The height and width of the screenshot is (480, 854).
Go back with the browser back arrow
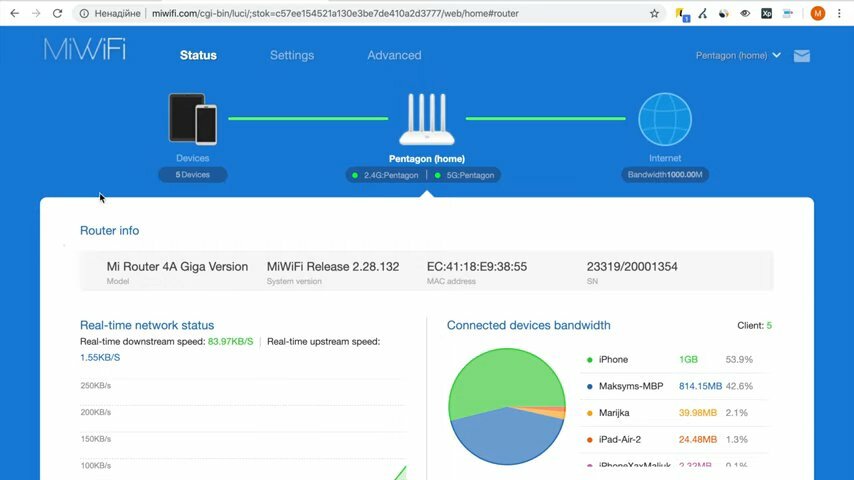[15, 13]
